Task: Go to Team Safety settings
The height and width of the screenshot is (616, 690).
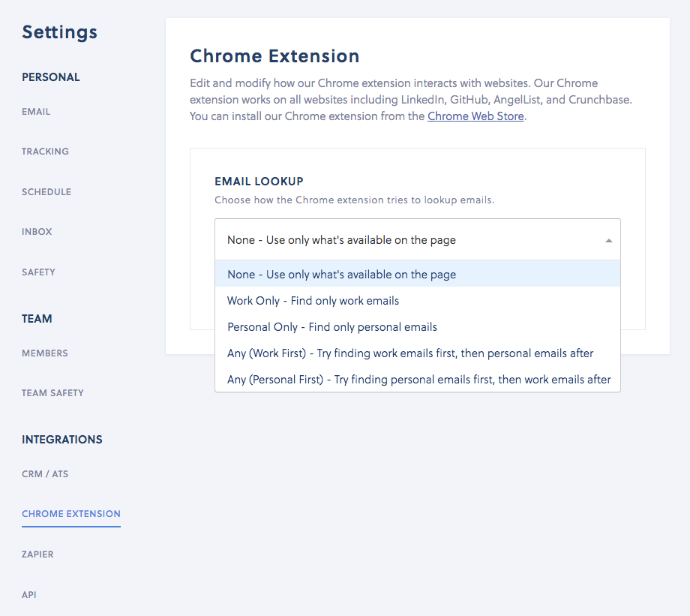Action: [52, 393]
